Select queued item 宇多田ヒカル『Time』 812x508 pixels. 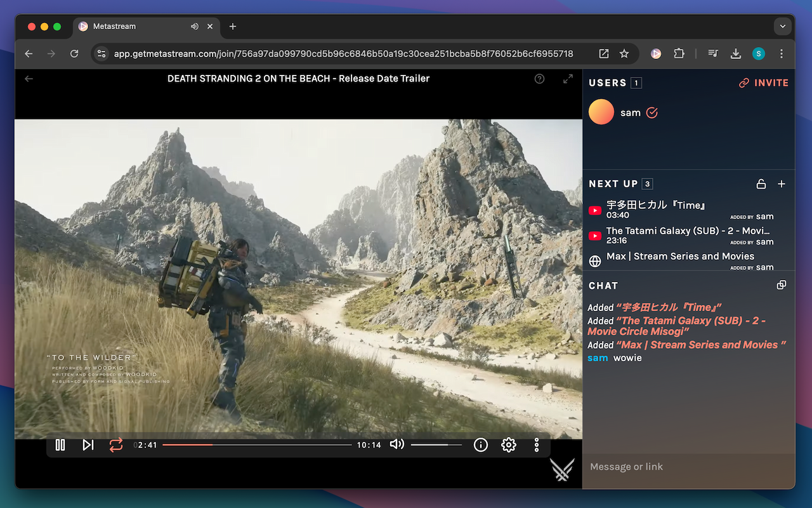point(688,210)
